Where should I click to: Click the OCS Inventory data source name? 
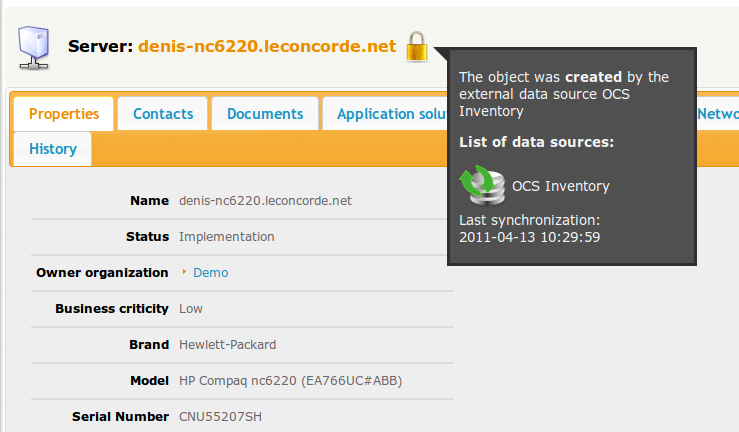560,186
